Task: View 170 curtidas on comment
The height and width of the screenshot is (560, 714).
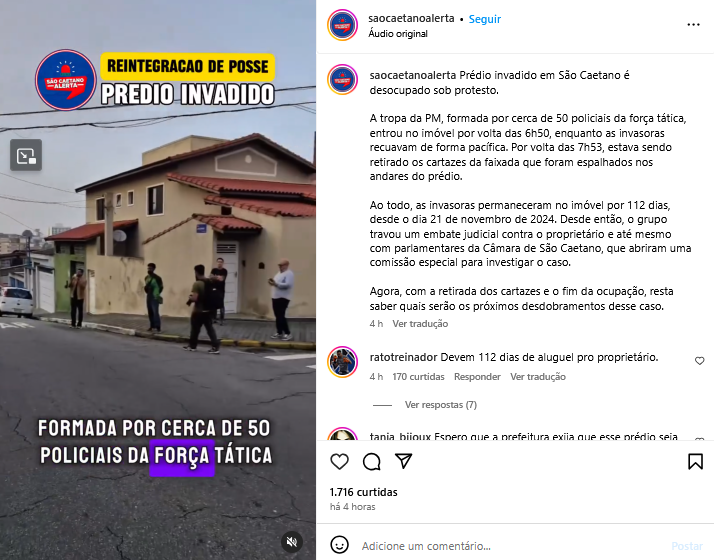Action: tap(418, 377)
